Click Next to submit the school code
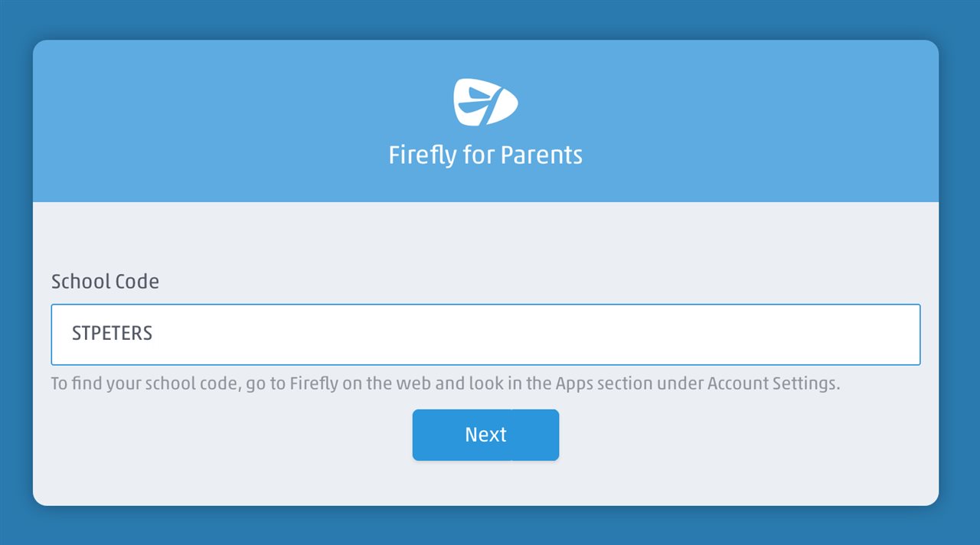Viewport: 980px width, 545px height. [x=485, y=434]
